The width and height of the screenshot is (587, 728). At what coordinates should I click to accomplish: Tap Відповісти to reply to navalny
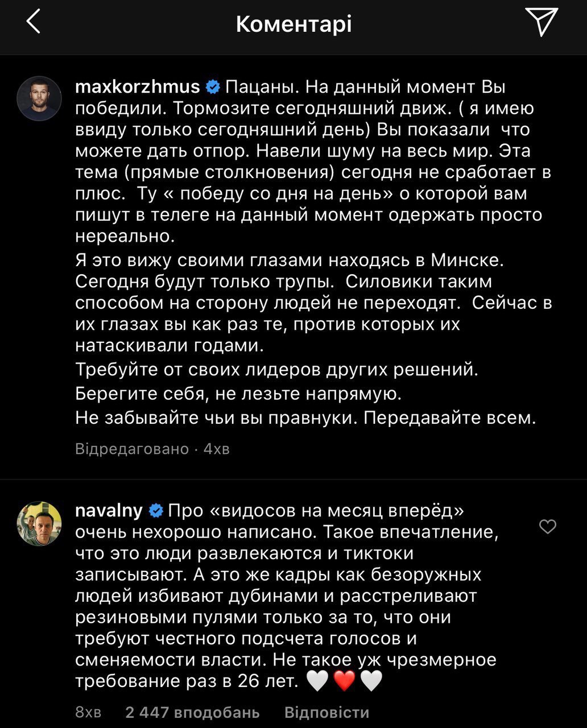[x=326, y=712]
